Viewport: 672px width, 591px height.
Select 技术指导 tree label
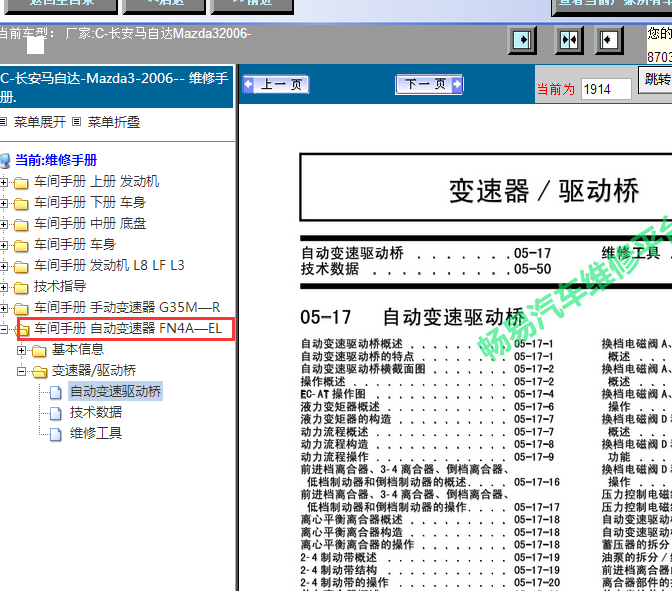[60, 286]
